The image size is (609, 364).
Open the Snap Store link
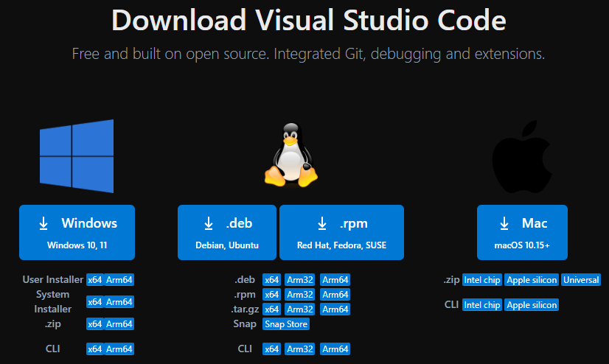tap(286, 324)
